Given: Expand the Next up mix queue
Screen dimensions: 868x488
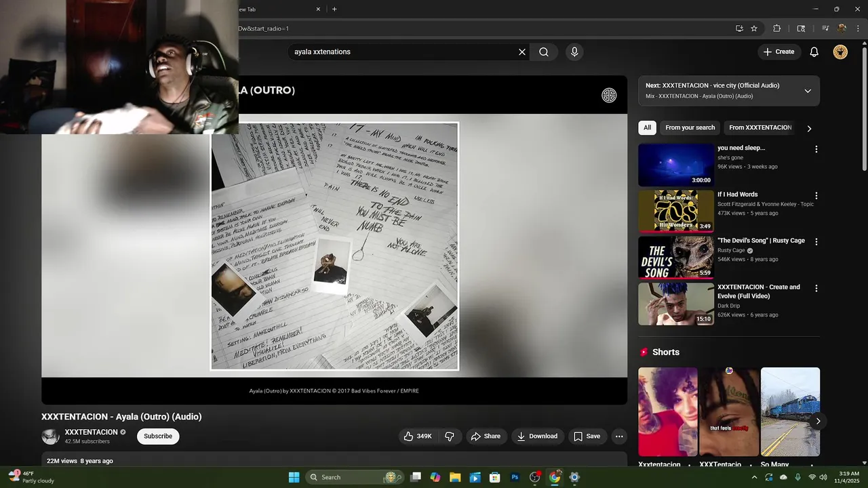Looking at the screenshot, I should click(808, 91).
